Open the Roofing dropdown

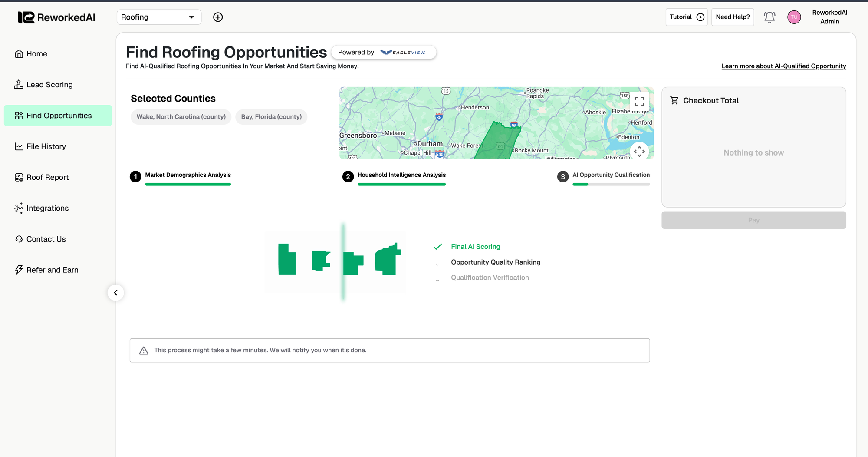pos(159,17)
